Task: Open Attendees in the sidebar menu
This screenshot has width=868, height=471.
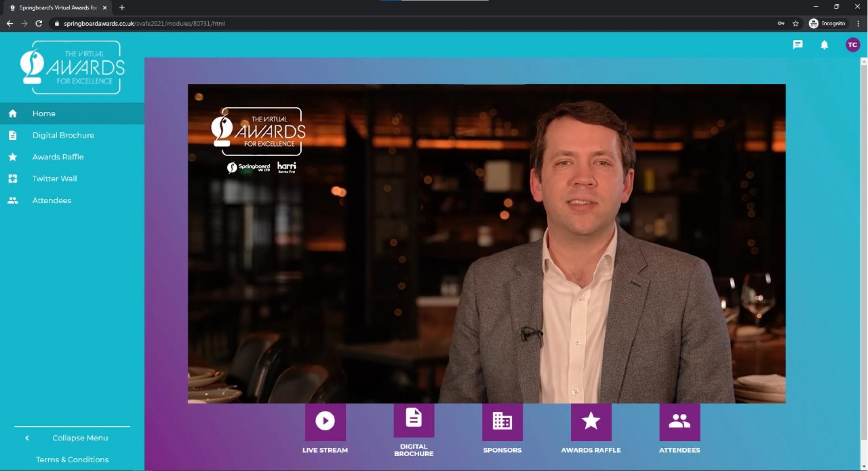Action: point(72,200)
